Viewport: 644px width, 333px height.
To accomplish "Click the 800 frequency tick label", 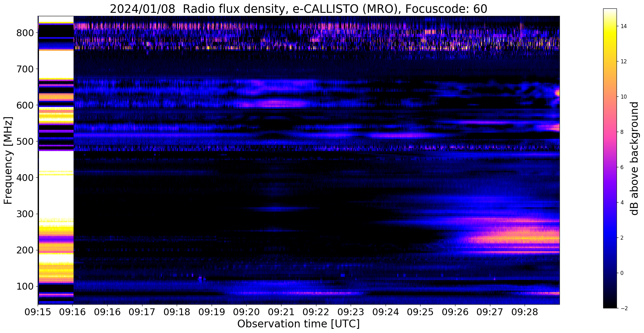I will click(25, 33).
